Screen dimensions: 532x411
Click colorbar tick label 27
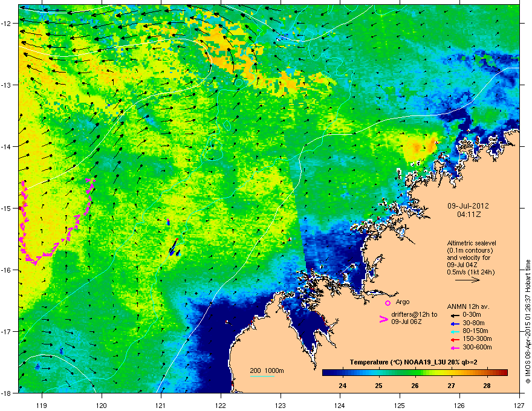[x=451, y=386]
